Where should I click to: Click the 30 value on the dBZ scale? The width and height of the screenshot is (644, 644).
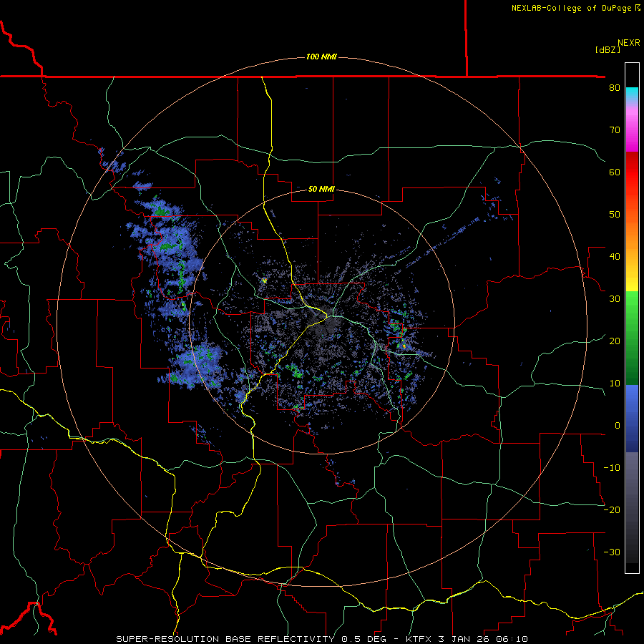pyautogui.click(x=615, y=298)
